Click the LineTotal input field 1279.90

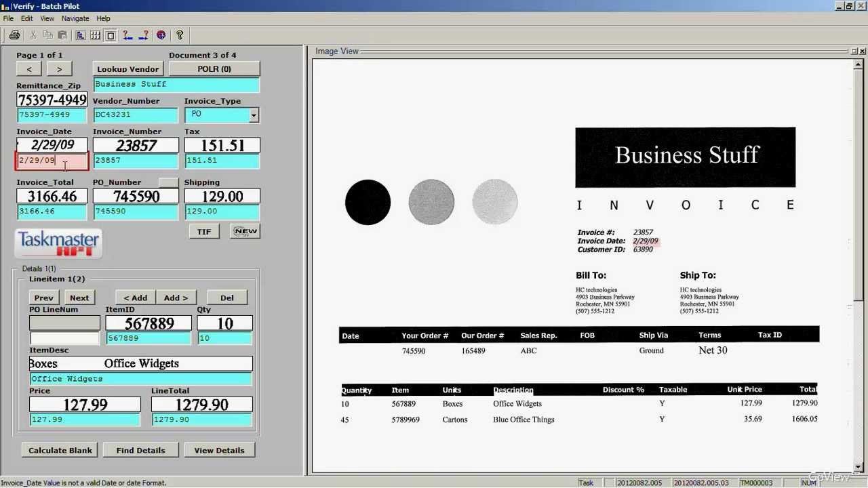pyautogui.click(x=202, y=420)
